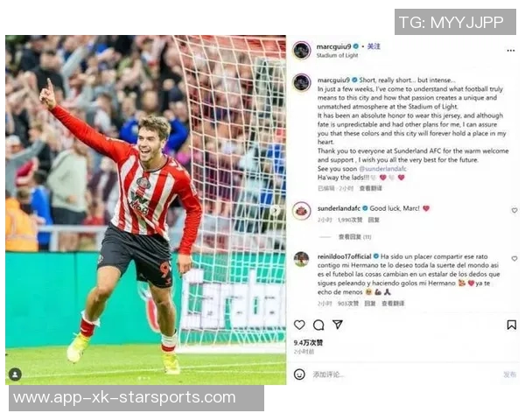525x420 pixels.
Task: Click the tagged people icon on photo
Action: pyautogui.click(x=15, y=374)
